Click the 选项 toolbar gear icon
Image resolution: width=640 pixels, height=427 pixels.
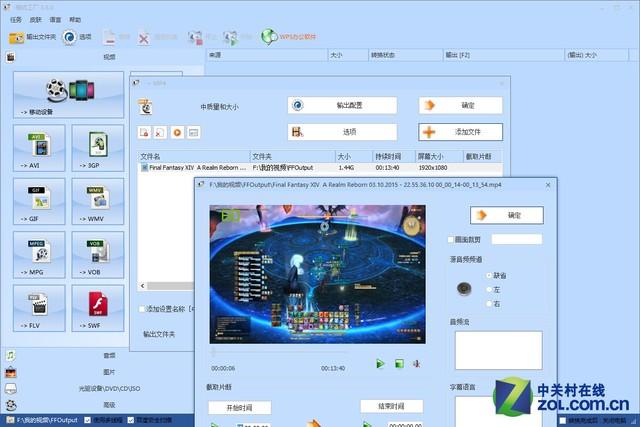(69, 37)
